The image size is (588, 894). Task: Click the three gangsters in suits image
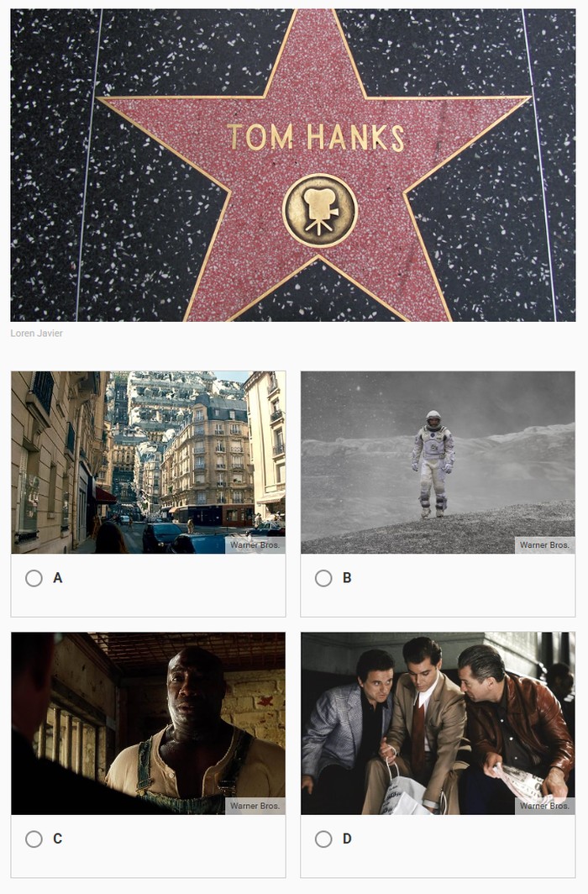(x=438, y=723)
